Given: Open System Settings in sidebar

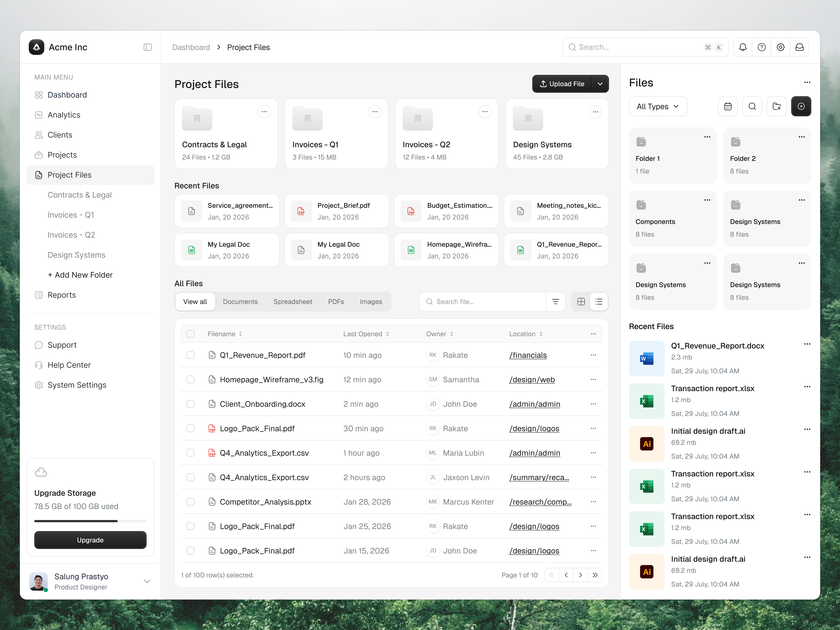Looking at the screenshot, I should tap(90, 385).
